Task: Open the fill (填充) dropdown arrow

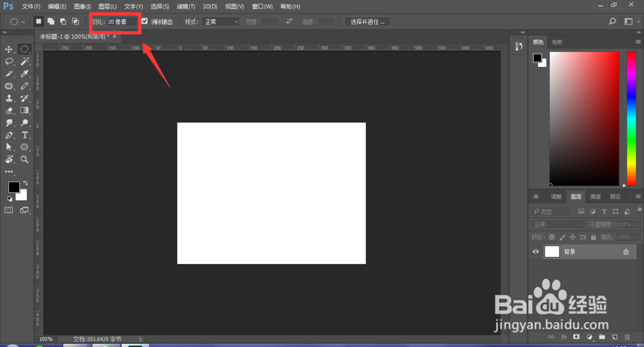Action: coord(638,238)
